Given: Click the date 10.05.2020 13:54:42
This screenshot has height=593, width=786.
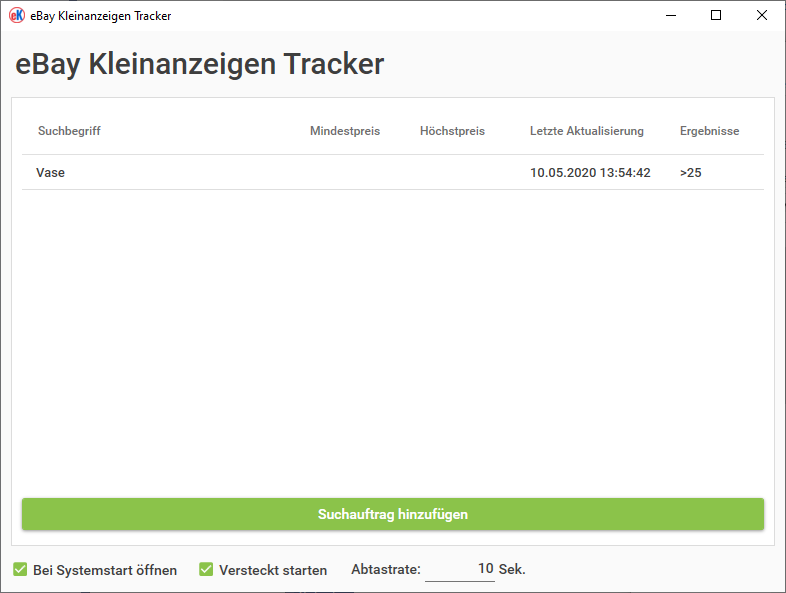Looking at the screenshot, I should pyautogui.click(x=590, y=172).
